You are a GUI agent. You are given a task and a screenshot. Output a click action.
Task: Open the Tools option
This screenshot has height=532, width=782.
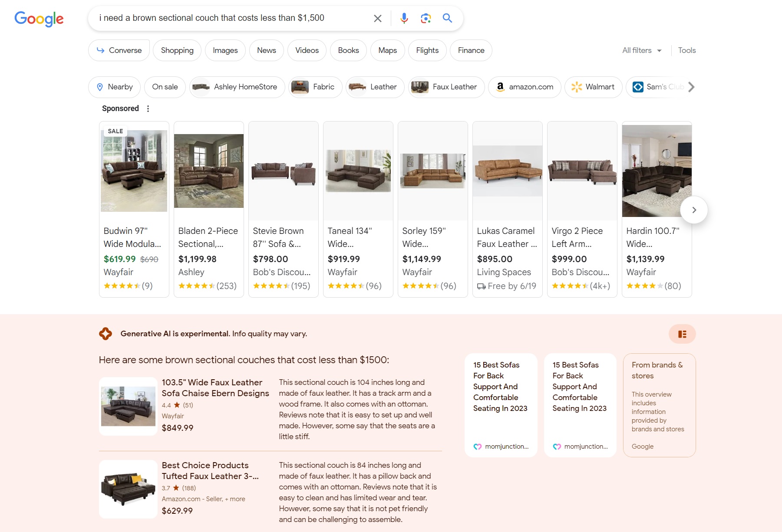[687, 50]
